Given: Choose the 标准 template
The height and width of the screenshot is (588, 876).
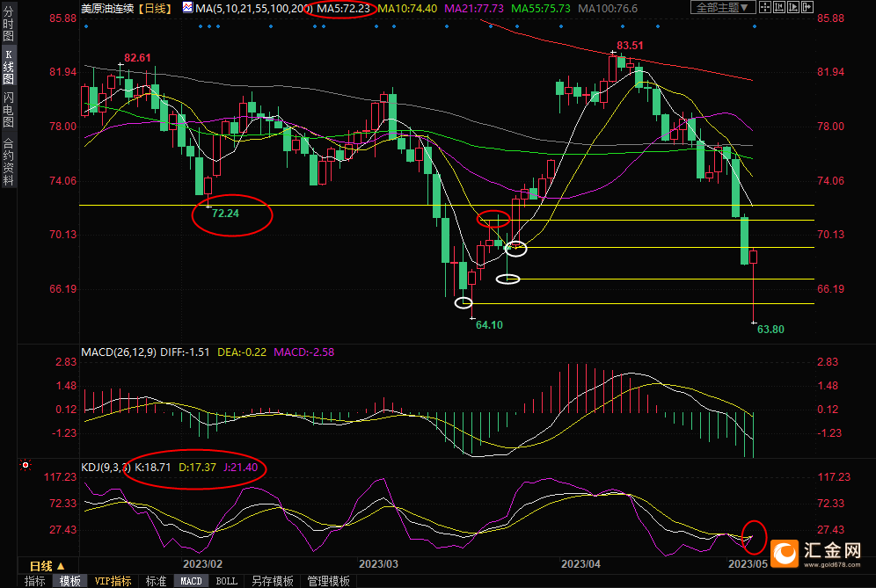Looking at the screenshot, I should point(156,581).
